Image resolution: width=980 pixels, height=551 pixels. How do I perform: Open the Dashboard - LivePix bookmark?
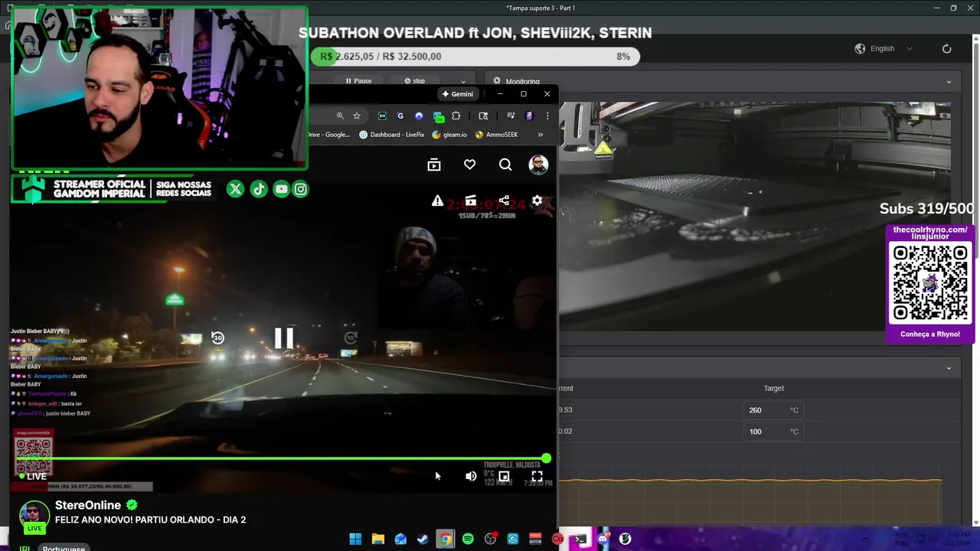391,135
